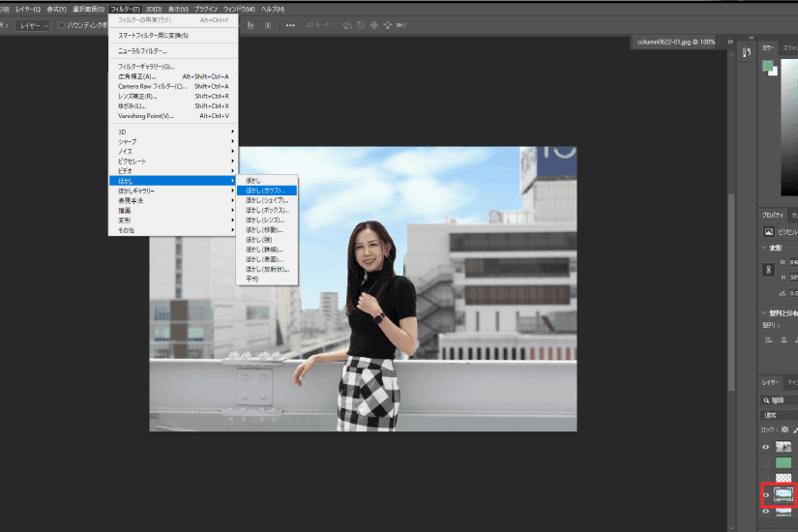The image size is (798, 532).
Task: Select the スマートフィルター用に変換 command
Action: tap(153, 35)
